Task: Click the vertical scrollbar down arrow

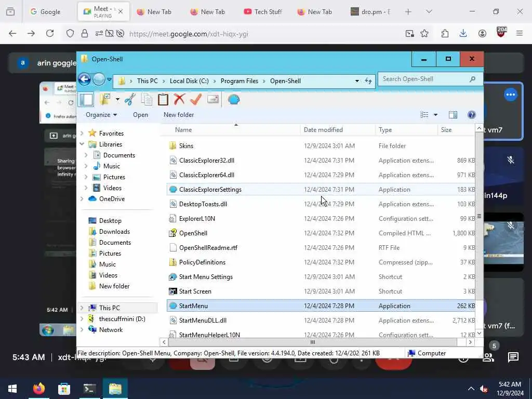Action: click(x=479, y=333)
